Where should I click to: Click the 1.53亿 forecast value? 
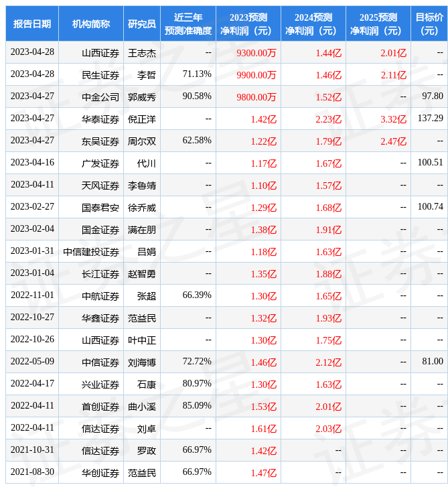[x=264, y=407]
